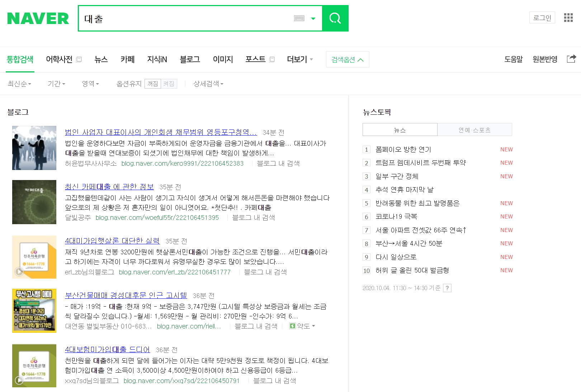Open the 최신순 sort dropdown
The width and height of the screenshot is (581, 392).
pos(19,84)
